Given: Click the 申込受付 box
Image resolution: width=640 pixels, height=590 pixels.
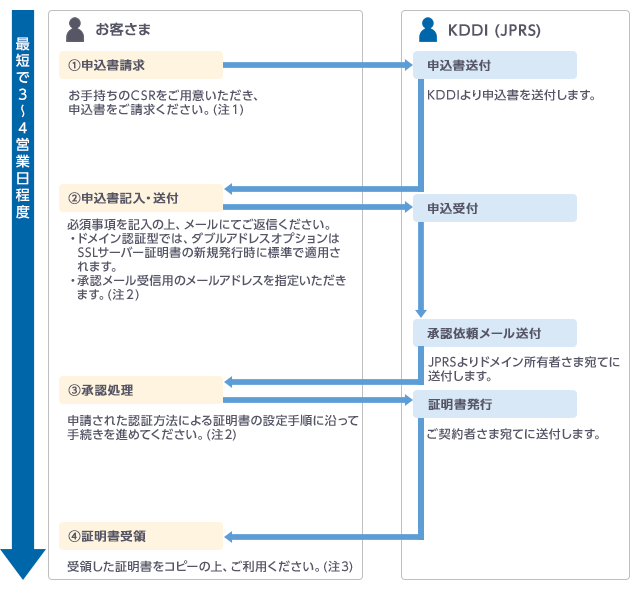Looking at the screenshot, I should pyautogui.click(x=495, y=208).
